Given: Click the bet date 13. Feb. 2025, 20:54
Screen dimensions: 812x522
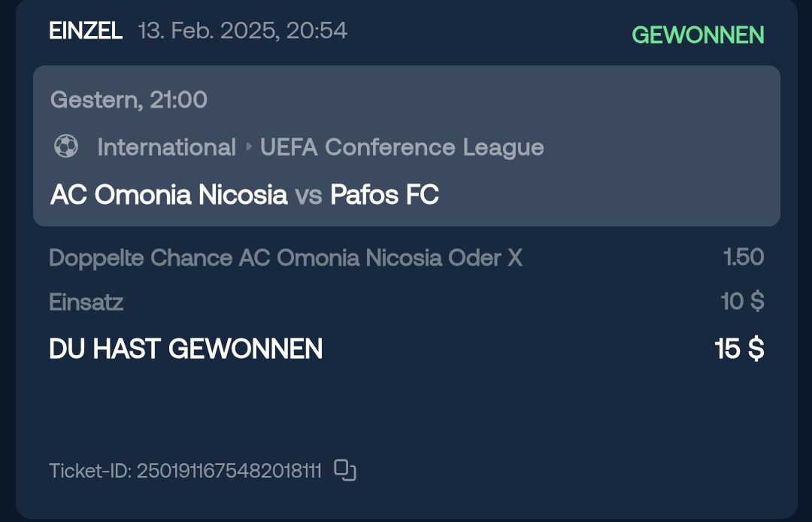Looking at the screenshot, I should (242, 31).
